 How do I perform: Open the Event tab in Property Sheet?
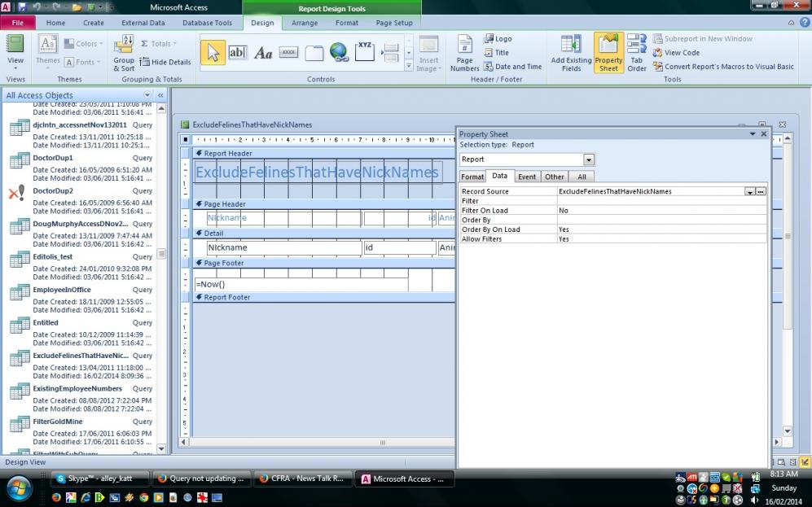[526, 177]
